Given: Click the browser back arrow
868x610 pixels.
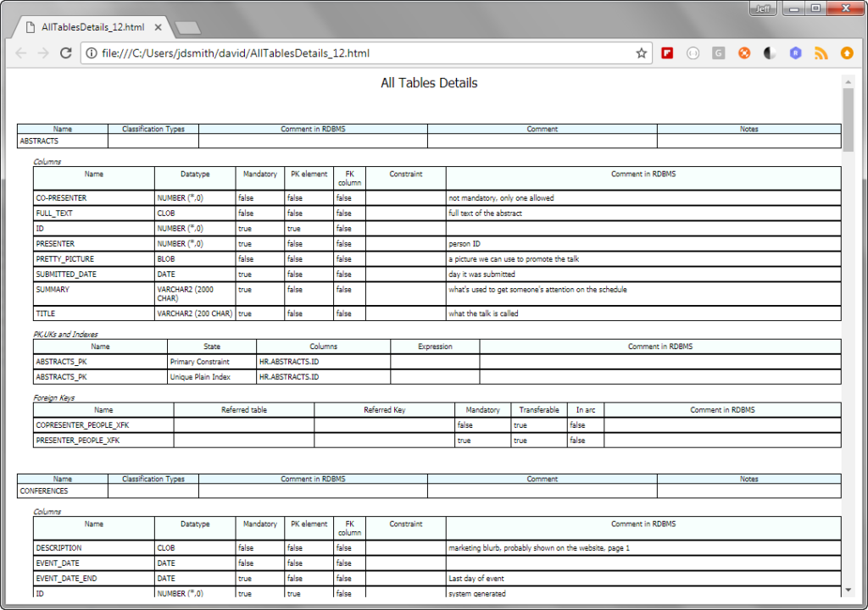Looking at the screenshot, I should click(21, 53).
